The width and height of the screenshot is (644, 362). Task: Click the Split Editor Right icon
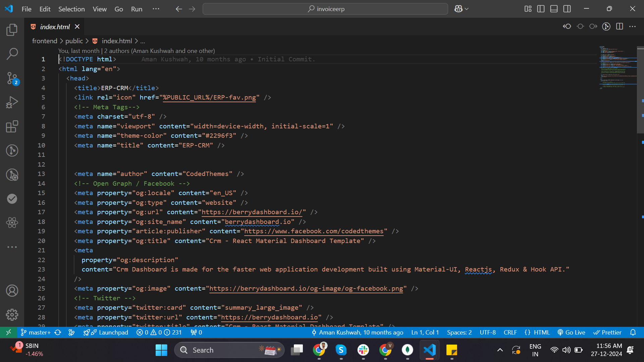(x=620, y=26)
